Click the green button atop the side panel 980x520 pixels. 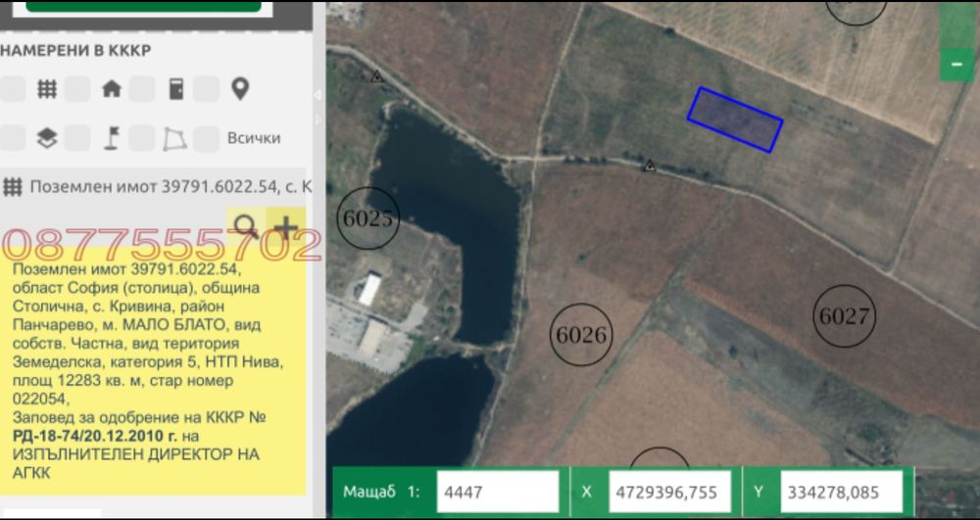tap(143, 6)
